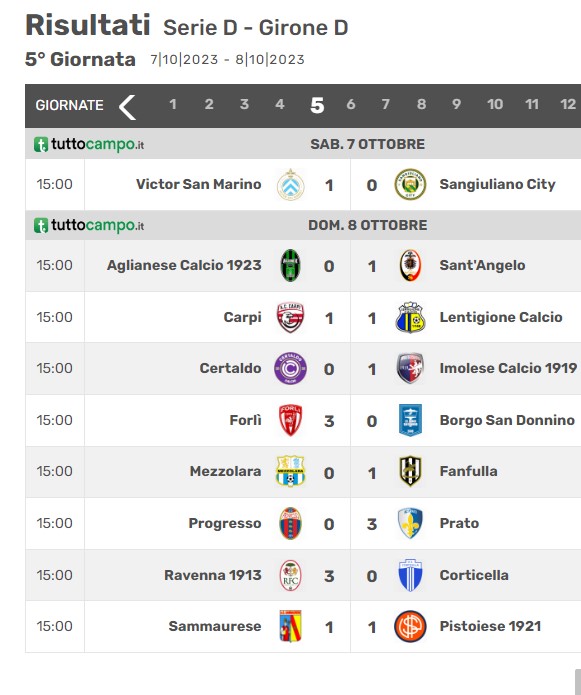Select the Forlì red shield crest
This screenshot has height=695, width=581.
(x=290, y=420)
